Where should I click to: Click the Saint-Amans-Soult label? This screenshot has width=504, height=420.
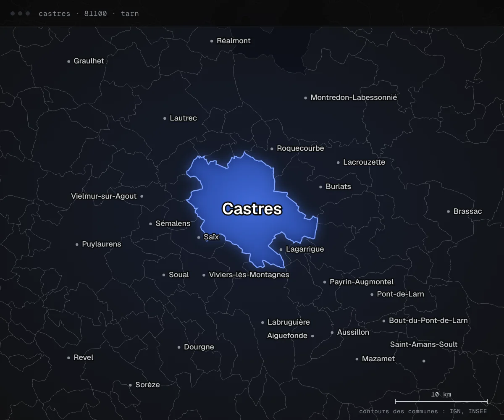424,344
